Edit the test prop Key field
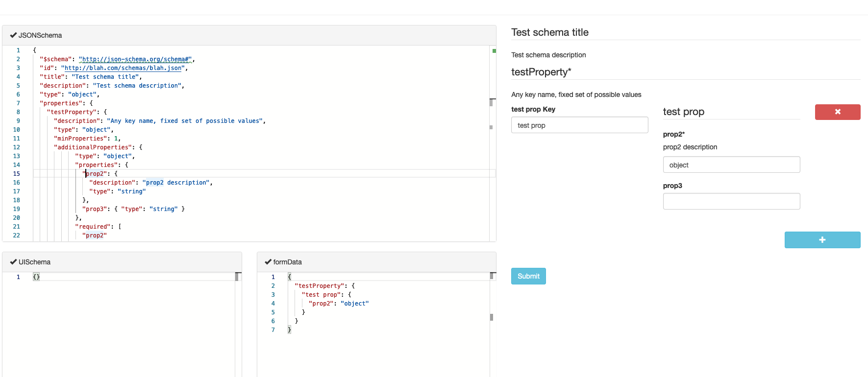This screenshot has width=868, height=377. click(579, 125)
